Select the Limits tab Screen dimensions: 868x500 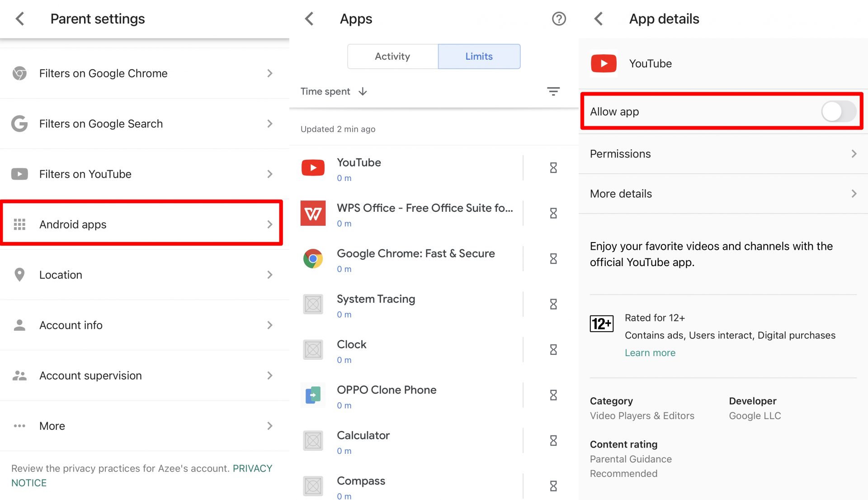point(479,57)
